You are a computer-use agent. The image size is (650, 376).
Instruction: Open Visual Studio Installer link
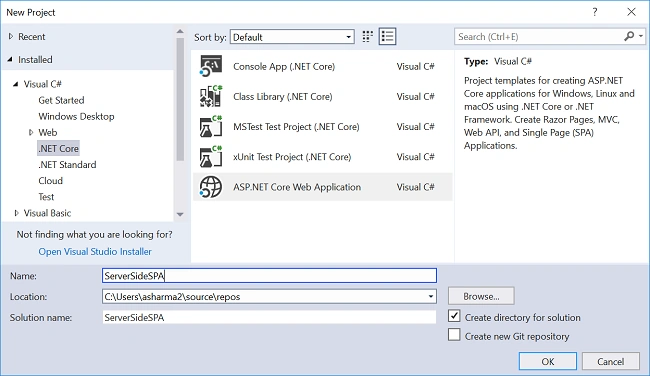(x=95, y=252)
